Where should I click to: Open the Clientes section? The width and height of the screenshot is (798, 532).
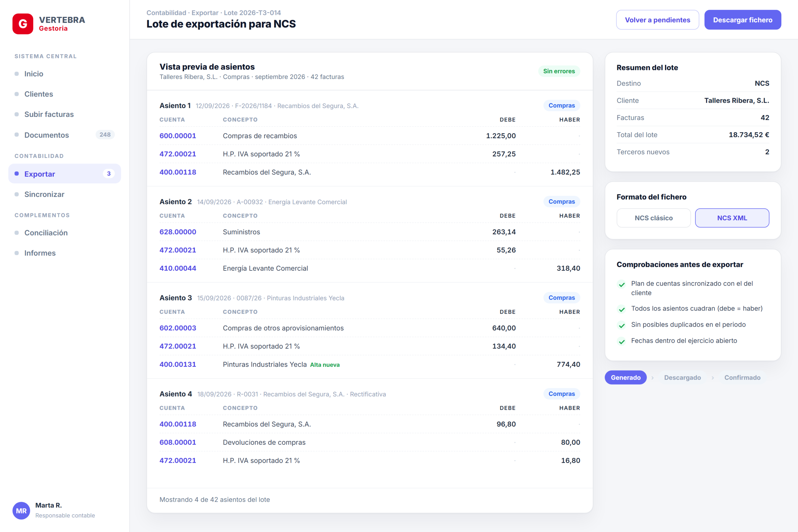click(65, 94)
